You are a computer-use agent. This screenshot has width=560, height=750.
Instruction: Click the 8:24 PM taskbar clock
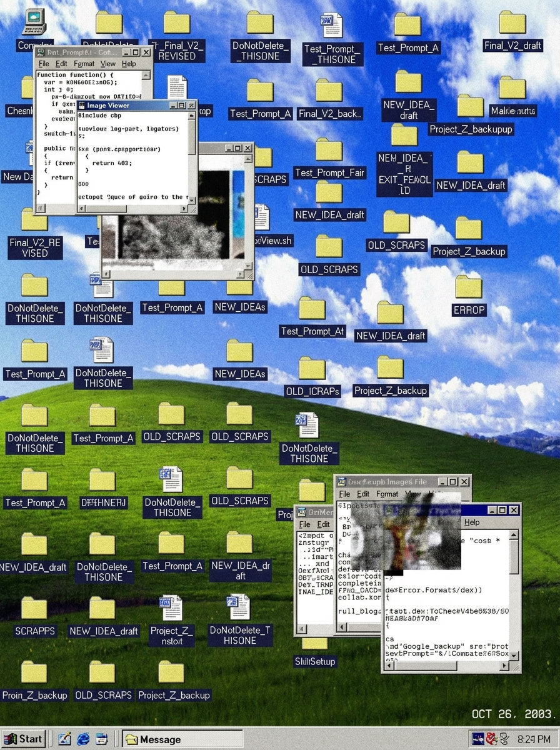click(534, 739)
